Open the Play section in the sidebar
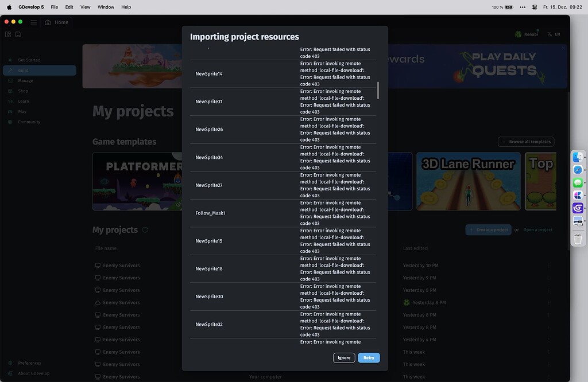Image resolution: width=588 pixels, height=382 pixels. click(40, 112)
